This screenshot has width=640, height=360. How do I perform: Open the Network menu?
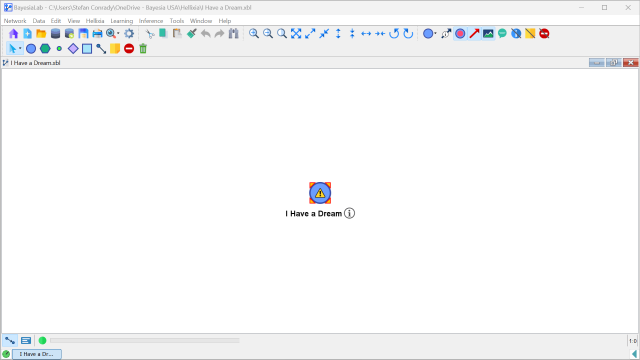[15, 21]
